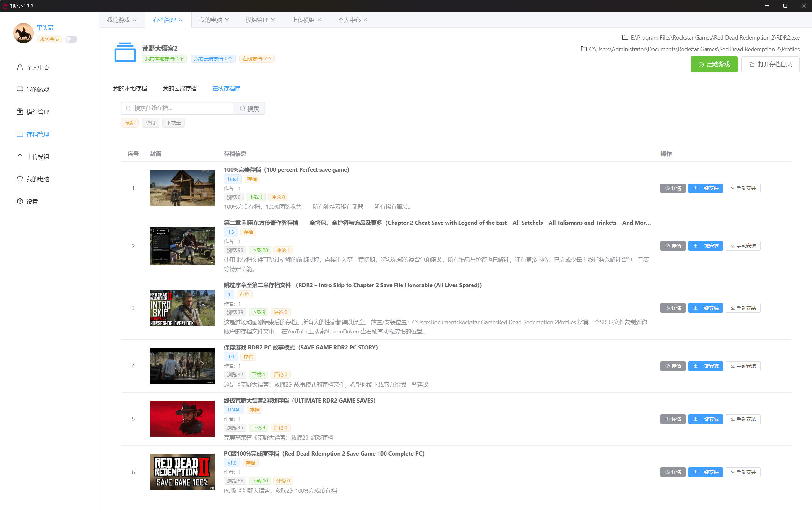
Task: 一键安装 the PC版100%完成度存档
Action: [706, 472]
